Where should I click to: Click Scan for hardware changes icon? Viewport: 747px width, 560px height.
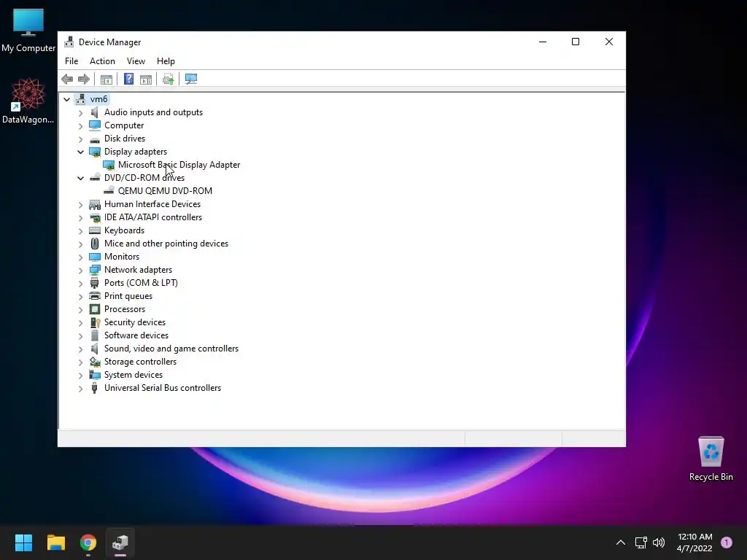tap(191, 79)
